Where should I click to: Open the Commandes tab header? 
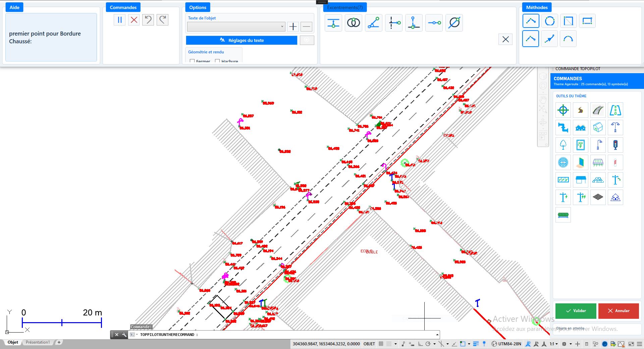coord(123,7)
